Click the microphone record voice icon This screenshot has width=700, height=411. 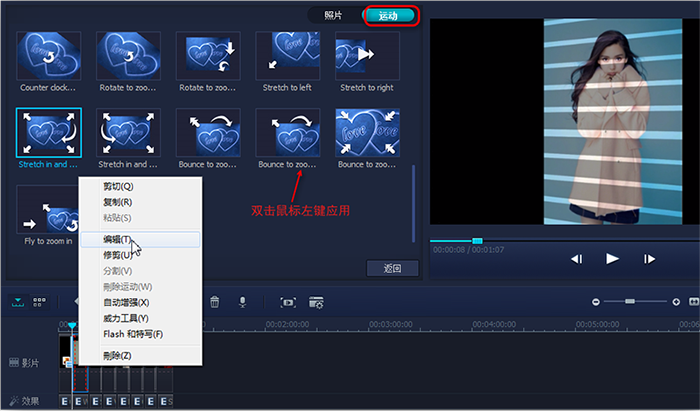coord(242,302)
